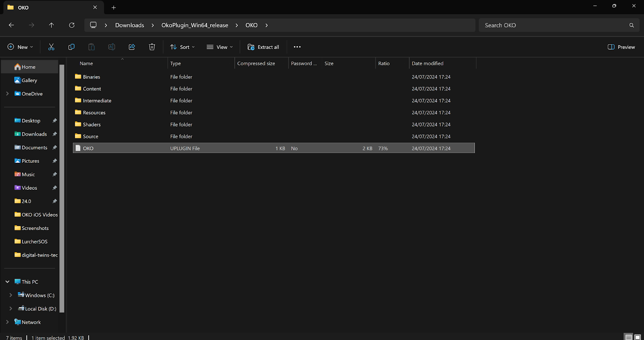Select the OKO UPLUGIN file
This screenshot has width=644, height=340.
pyautogui.click(x=274, y=148)
